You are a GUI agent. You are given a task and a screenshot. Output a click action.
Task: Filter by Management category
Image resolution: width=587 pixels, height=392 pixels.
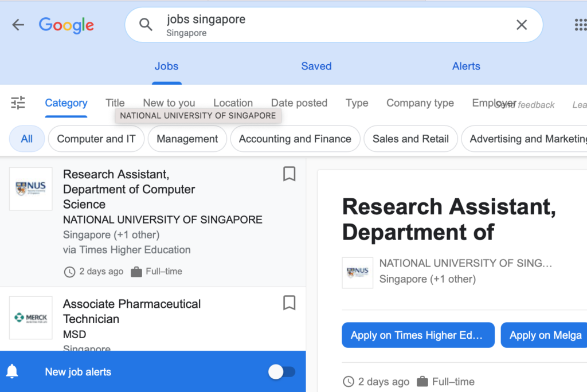click(x=187, y=139)
